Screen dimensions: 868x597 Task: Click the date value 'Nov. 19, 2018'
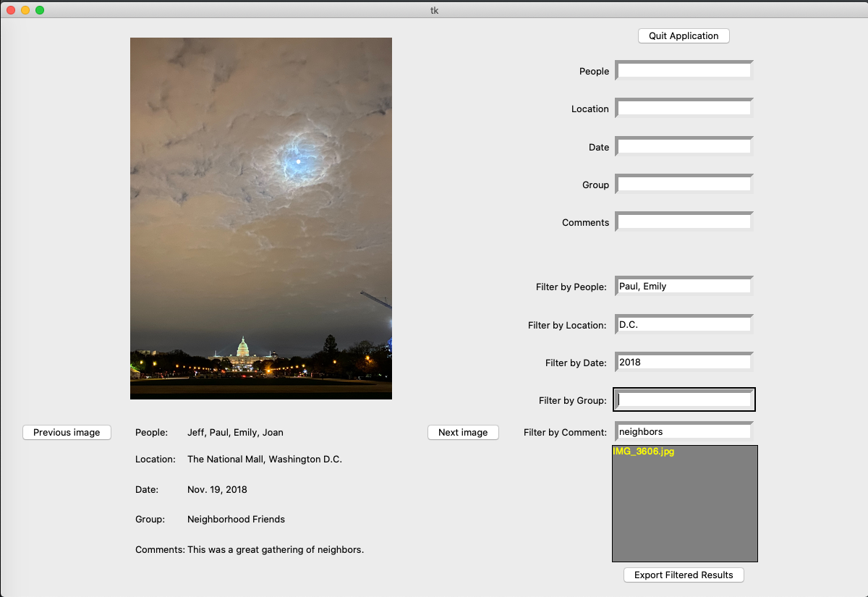click(217, 489)
